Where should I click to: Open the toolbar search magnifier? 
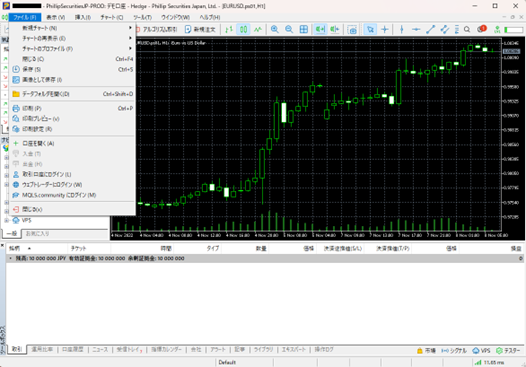pyautogui.click(x=467, y=30)
